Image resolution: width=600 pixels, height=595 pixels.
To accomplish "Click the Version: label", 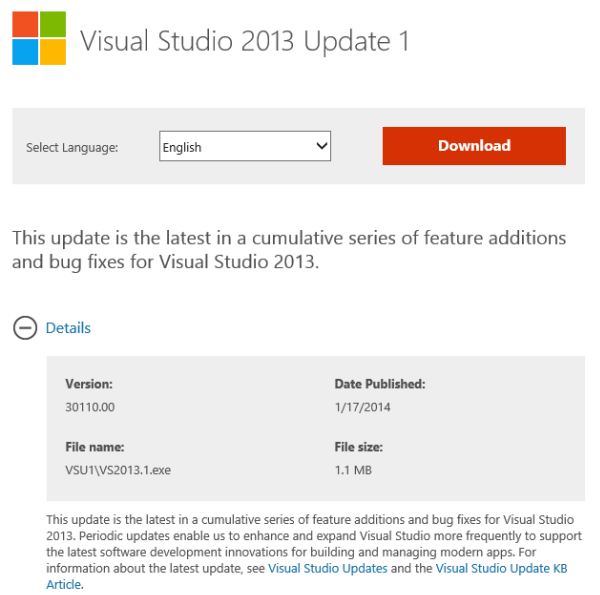I will click(89, 383).
